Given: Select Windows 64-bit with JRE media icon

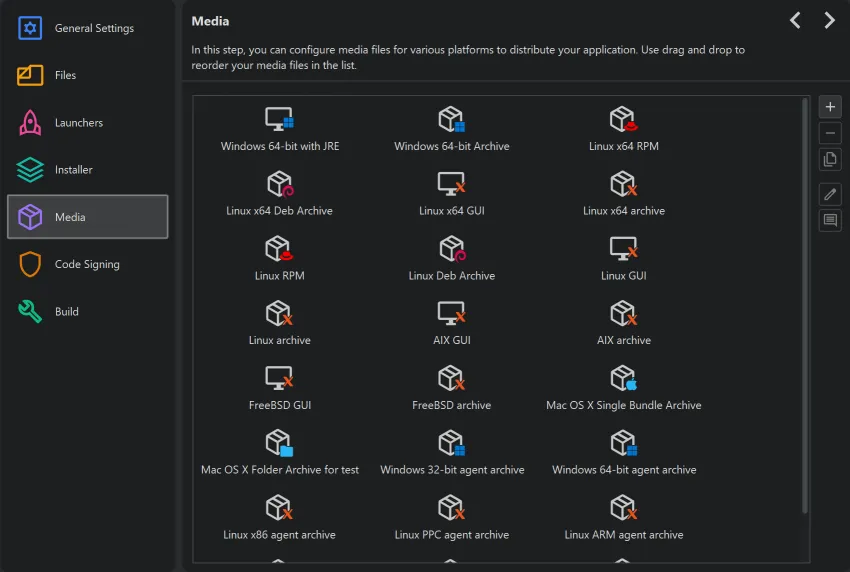Looking at the screenshot, I should (279, 119).
